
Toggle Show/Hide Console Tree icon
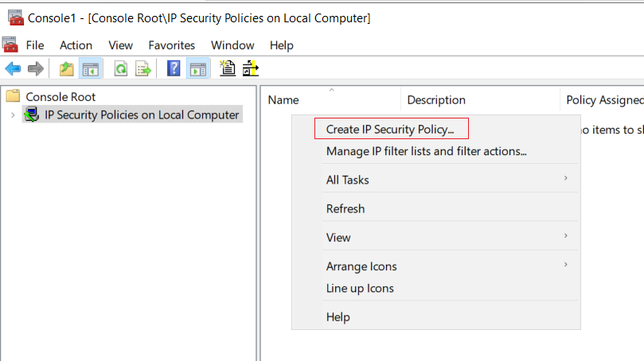click(x=91, y=68)
